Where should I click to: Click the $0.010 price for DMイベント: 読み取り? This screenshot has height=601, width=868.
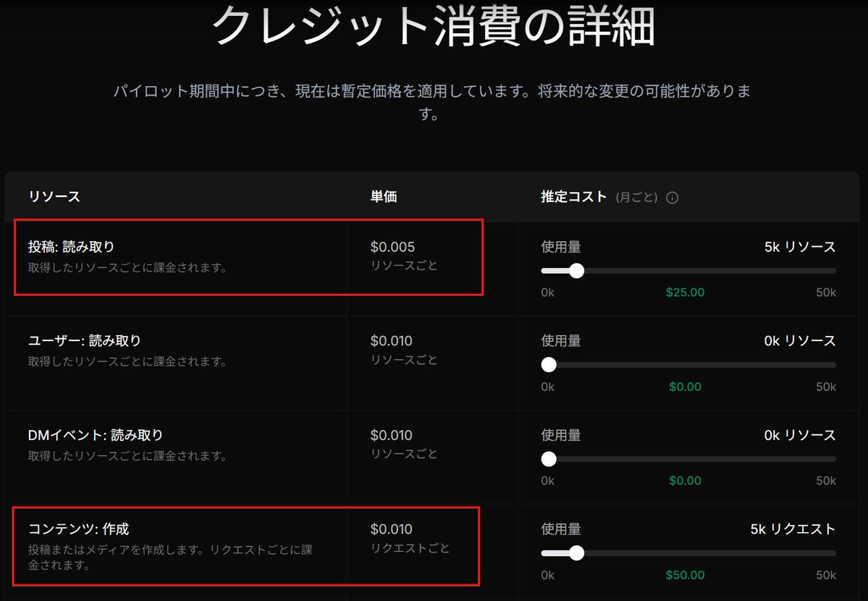point(392,435)
